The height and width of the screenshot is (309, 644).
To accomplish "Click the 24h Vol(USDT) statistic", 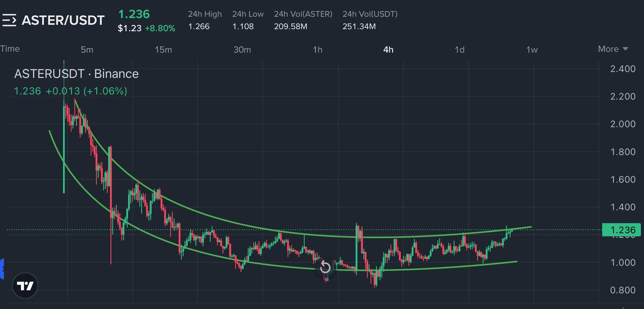I will point(370,20).
